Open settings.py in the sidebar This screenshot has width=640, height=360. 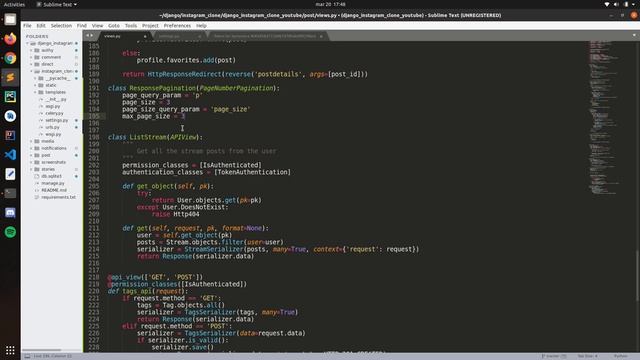(57, 120)
